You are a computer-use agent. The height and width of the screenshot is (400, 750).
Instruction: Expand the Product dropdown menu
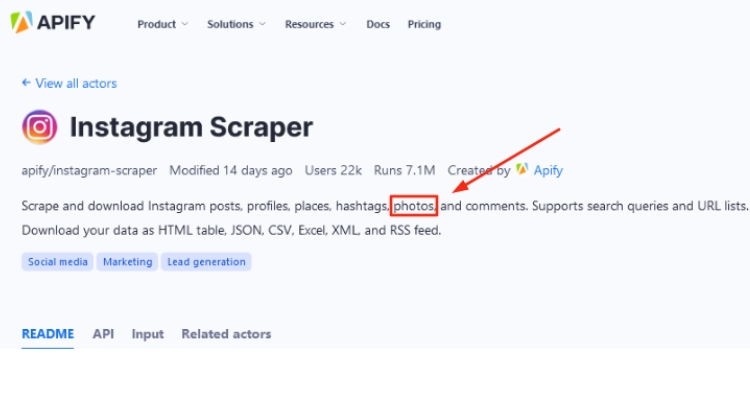(x=162, y=24)
